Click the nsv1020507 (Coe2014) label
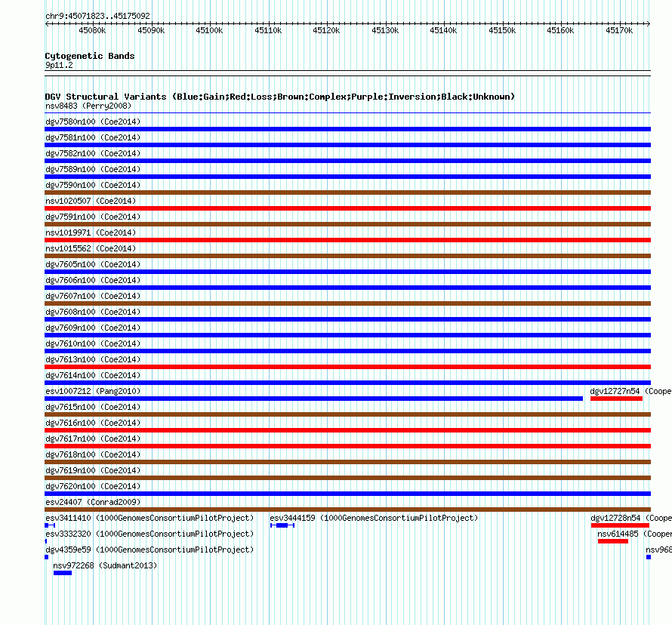 [91, 201]
